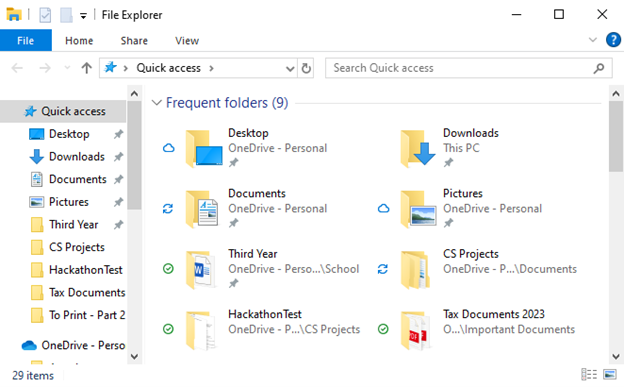
Task: Click green check icon beside HackathonTest
Action: pos(168,329)
